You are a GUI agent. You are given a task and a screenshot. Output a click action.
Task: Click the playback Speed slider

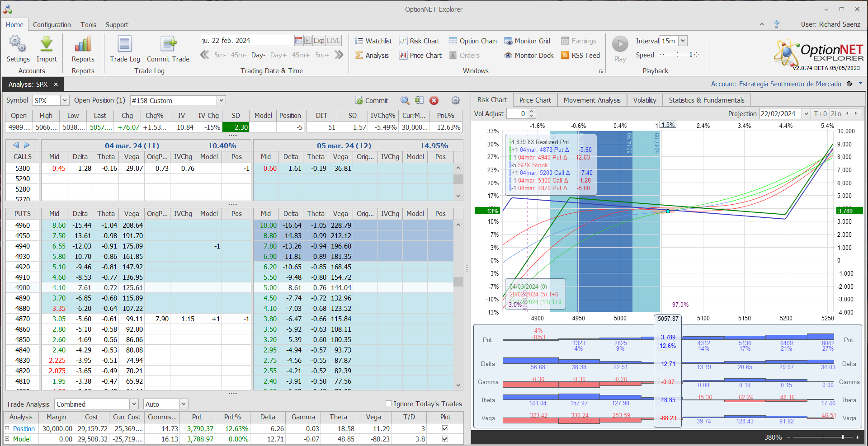[678, 55]
